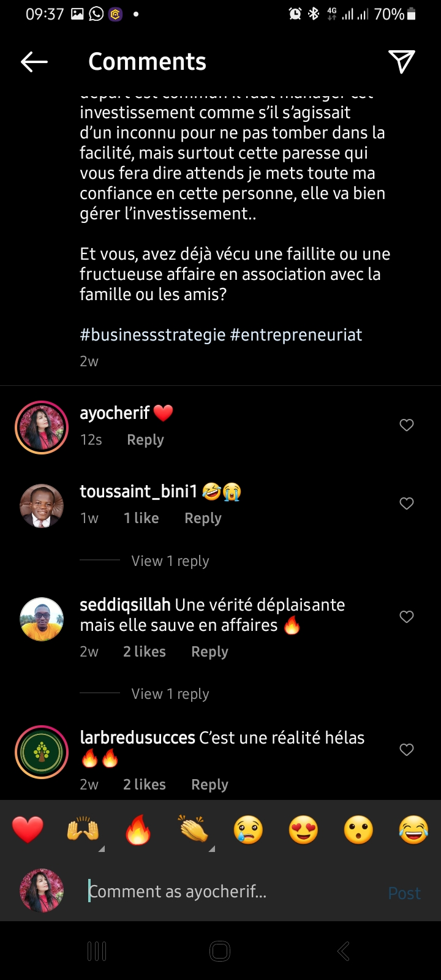Open direct share paper plane icon
441x980 pixels.
tap(402, 61)
